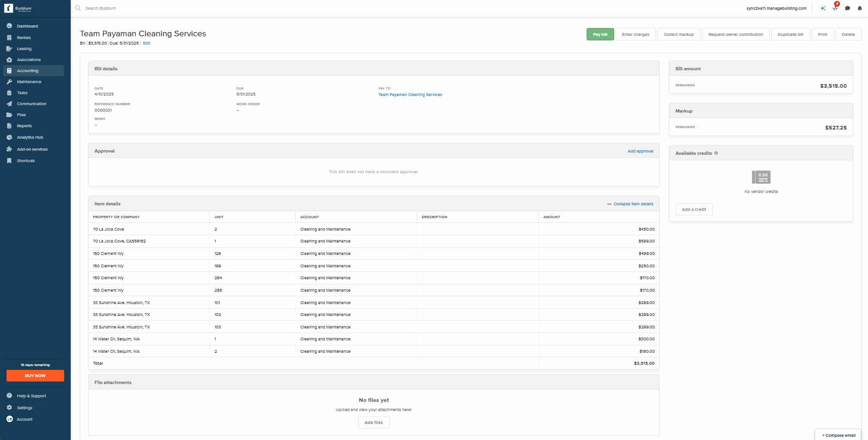868x440 pixels.
Task: Open the activity icon with red badge
Action: point(835,7)
